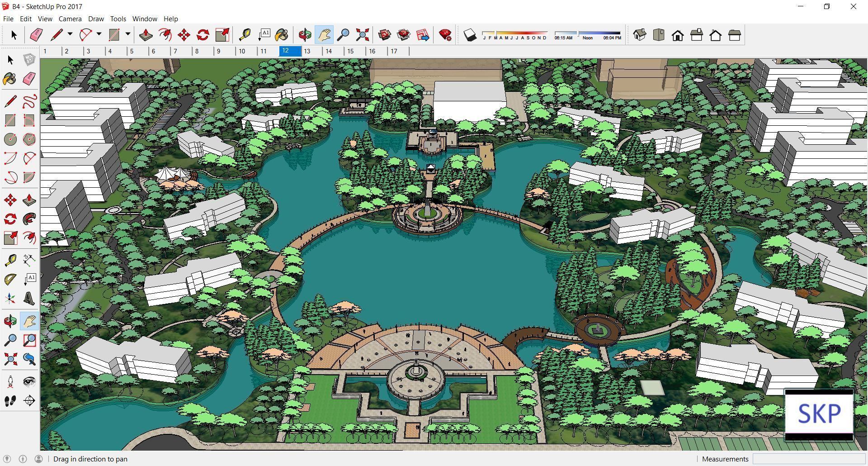This screenshot has width=868, height=466.
Task: Select the Section Plane tool
Action: 29,401
